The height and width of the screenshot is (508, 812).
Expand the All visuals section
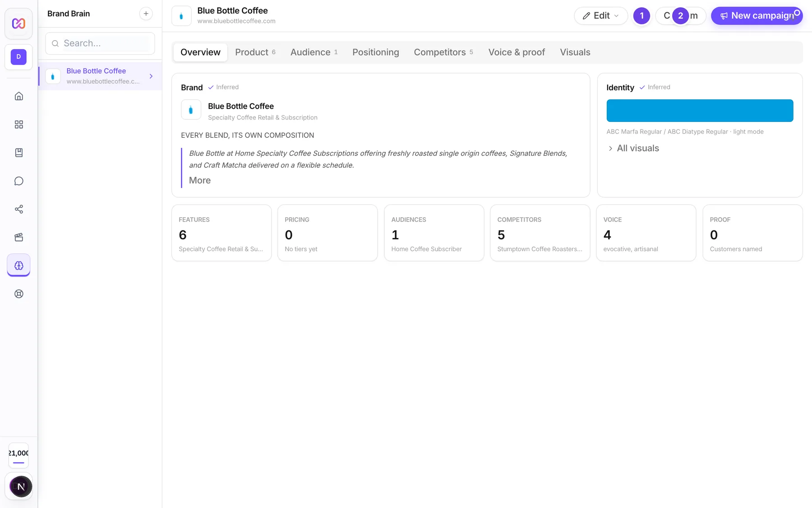[633, 148]
